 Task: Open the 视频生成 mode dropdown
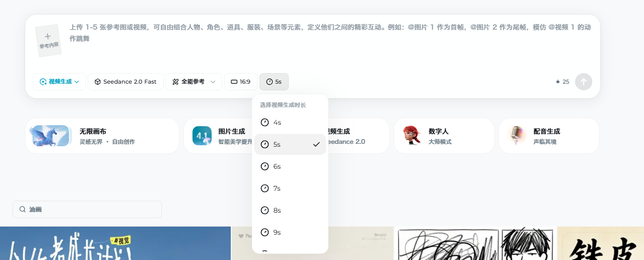[59, 82]
